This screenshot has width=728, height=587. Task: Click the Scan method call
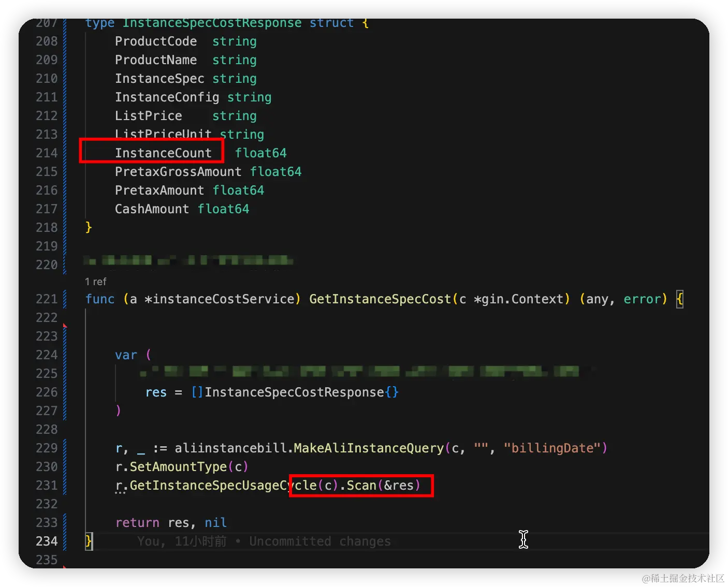[x=361, y=486]
